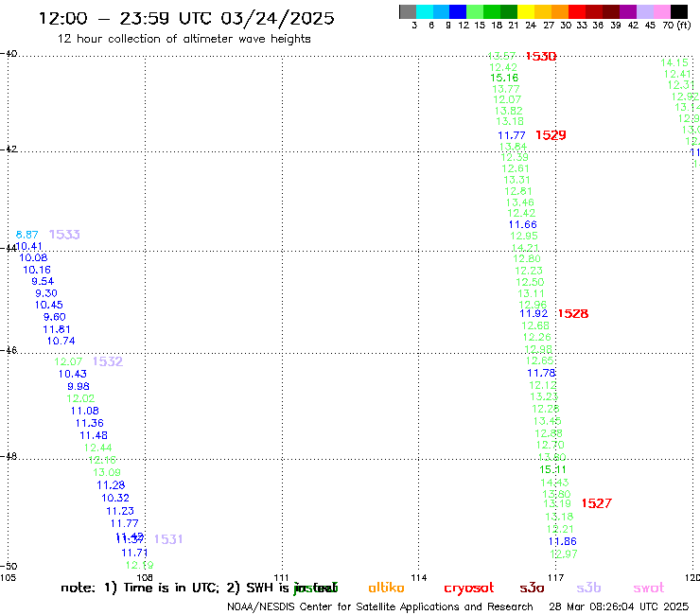Screen dimensions: 700x615
Task: Click the altika satellite legend label
Action: click(x=386, y=589)
